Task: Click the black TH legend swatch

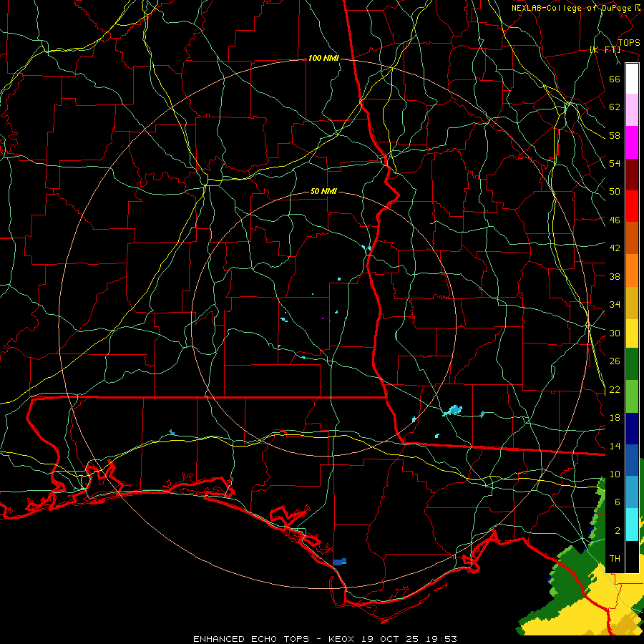Action: [632, 557]
